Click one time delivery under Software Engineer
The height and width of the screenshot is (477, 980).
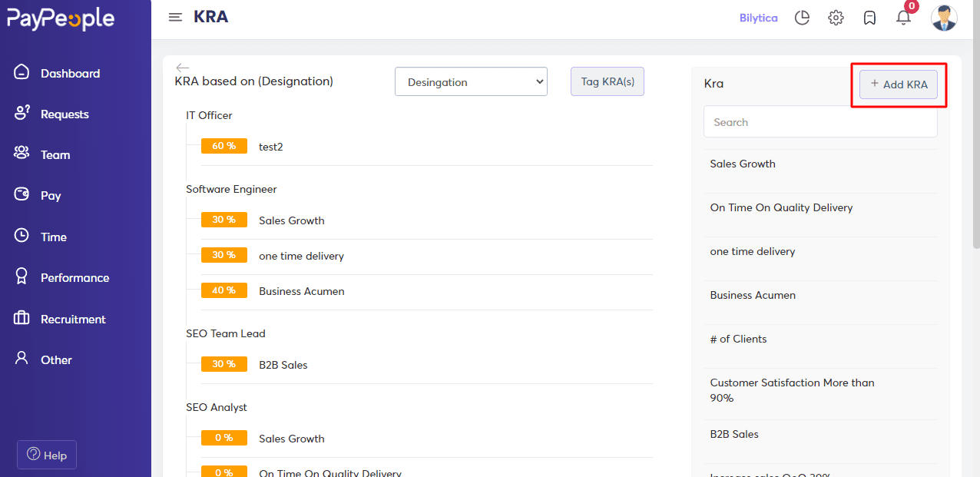pyautogui.click(x=301, y=256)
